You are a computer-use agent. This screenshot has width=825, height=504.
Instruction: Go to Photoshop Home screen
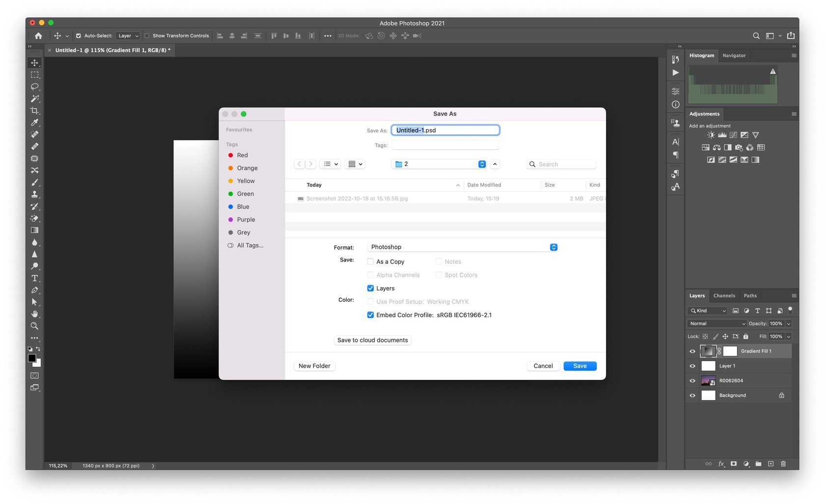pyautogui.click(x=38, y=36)
